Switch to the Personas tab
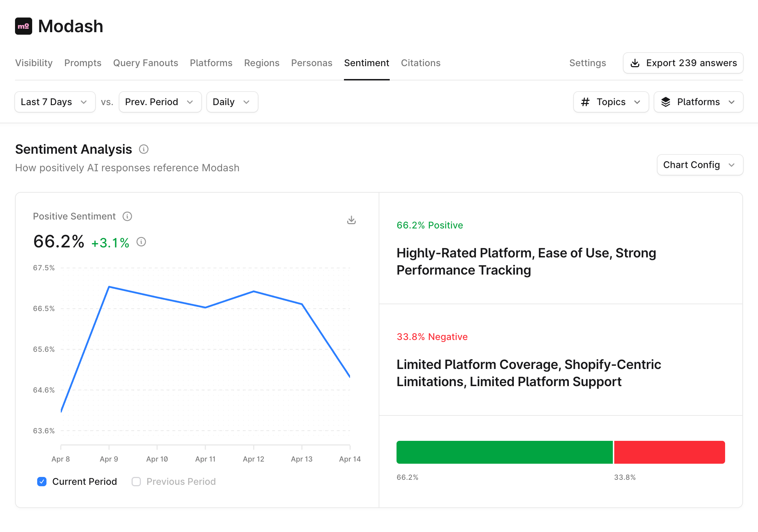Viewport: 758px width, 532px height. 312,63
